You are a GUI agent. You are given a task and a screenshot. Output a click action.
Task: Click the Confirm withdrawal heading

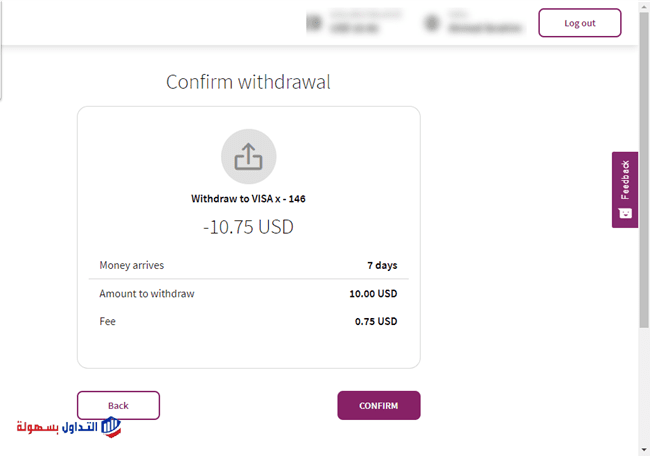[248, 82]
